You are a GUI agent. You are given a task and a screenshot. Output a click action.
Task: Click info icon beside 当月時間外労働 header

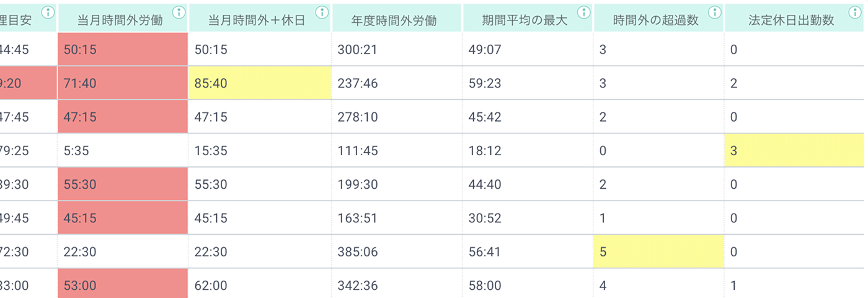179,12
